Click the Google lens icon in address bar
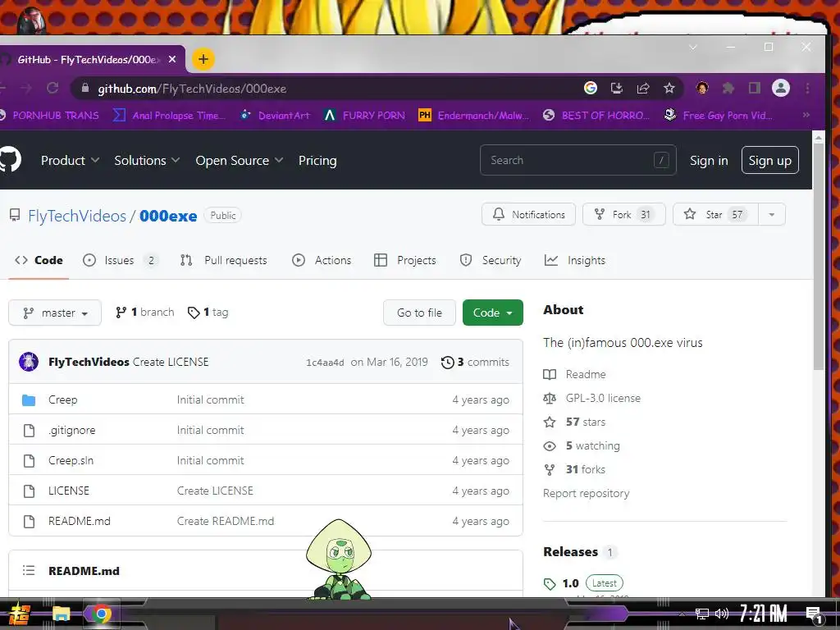This screenshot has width=840, height=630. [x=591, y=88]
